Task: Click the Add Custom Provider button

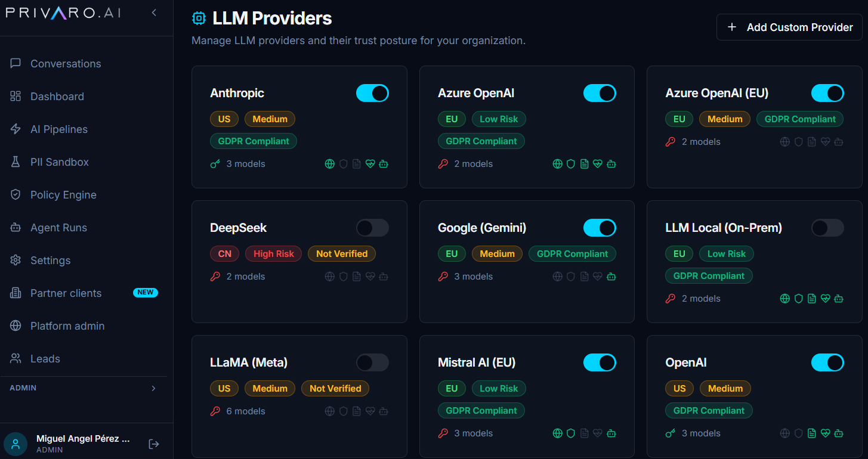Action: pyautogui.click(x=789, y=27)
